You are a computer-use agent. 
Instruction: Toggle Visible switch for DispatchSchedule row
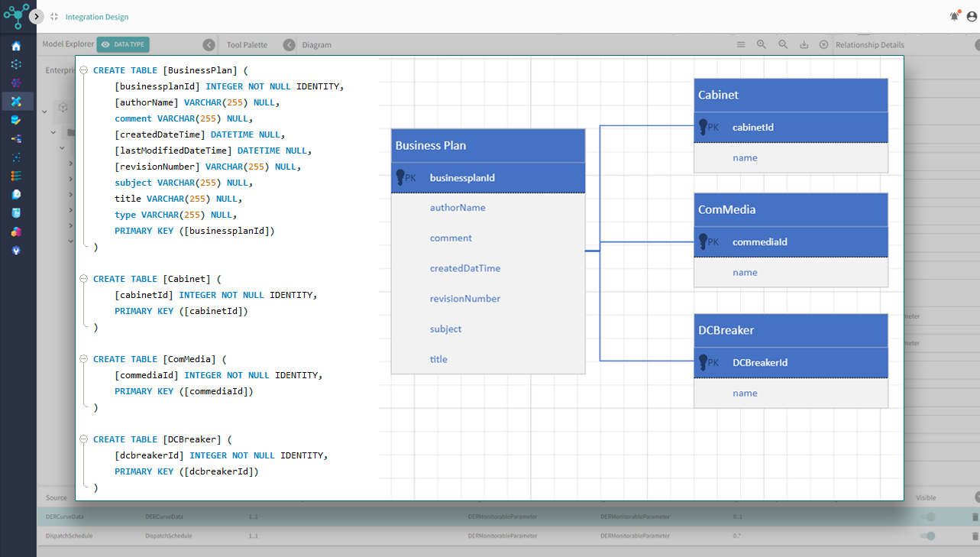click(x=927, y=536)
